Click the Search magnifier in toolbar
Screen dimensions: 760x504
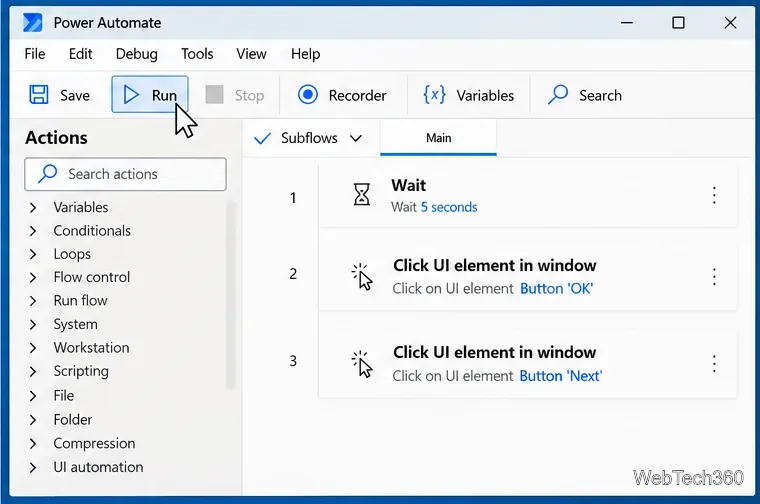(558, 94)
